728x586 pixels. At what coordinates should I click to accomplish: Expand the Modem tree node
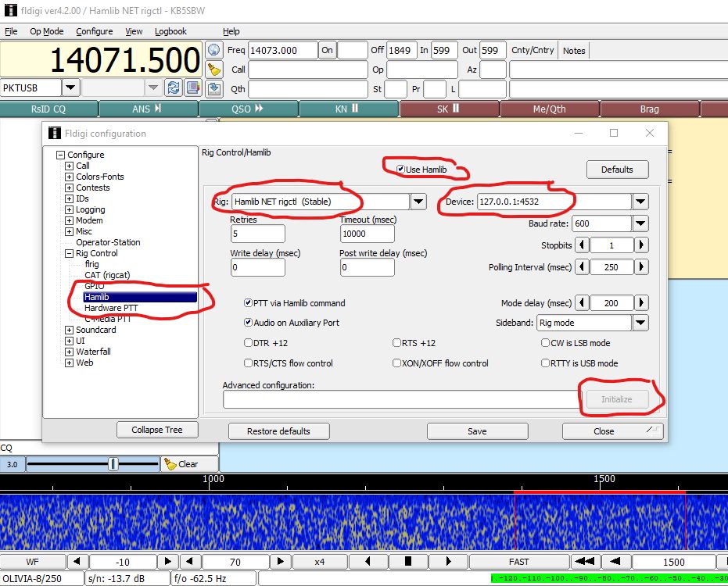tap(69, 220)
